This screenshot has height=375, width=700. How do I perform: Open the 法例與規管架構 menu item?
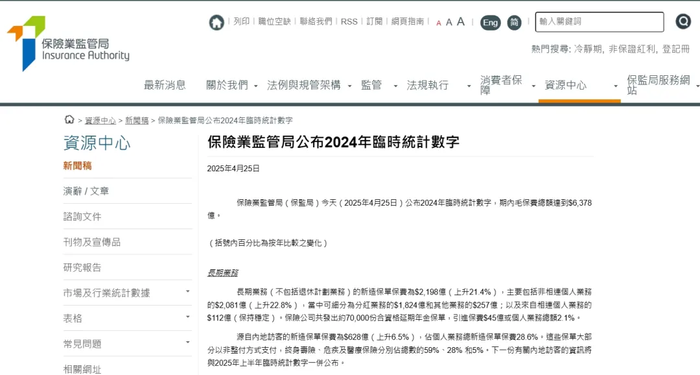pos(304,85)
